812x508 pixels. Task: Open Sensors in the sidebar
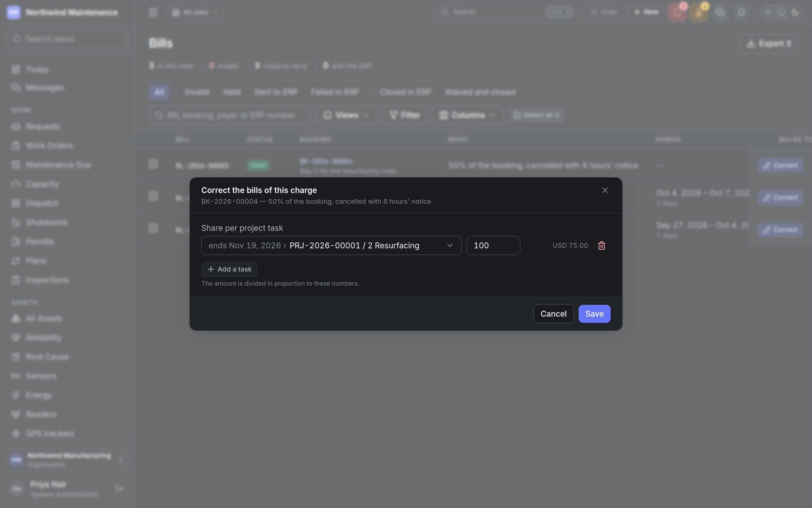(x=67, y=376)
